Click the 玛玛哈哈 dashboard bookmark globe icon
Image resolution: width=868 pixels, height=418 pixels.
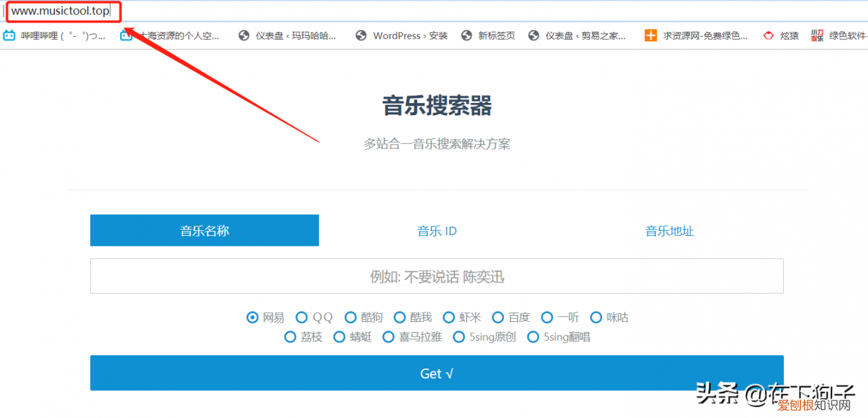point(243,35)
